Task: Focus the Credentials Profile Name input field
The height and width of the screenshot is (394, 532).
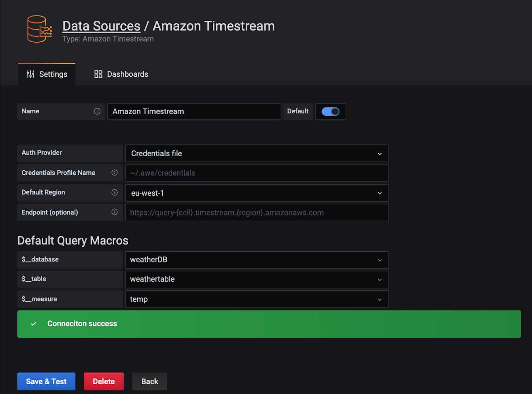Action: pos(257,173)
